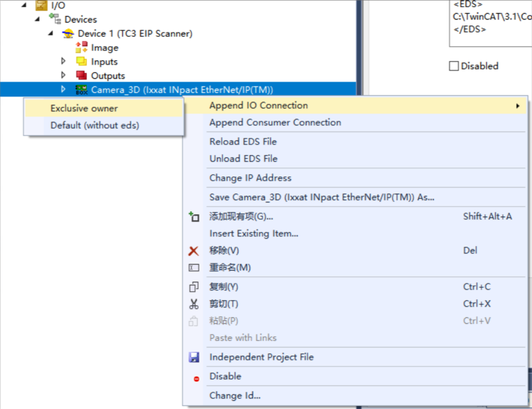
Task: Click the scissors cut icon
Action: pos(194,304)
